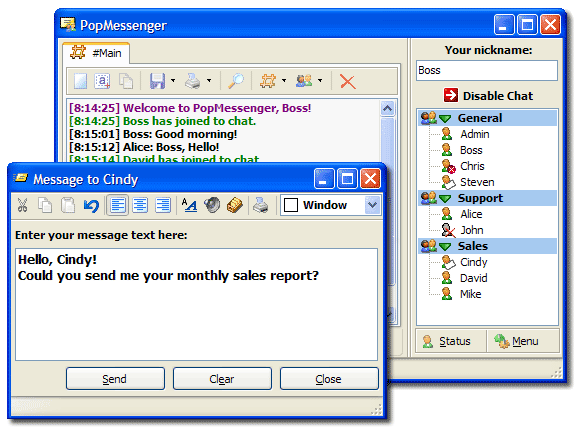Toggle align right formatting
The width and height of the screenshot is (578, 432).
163,205
